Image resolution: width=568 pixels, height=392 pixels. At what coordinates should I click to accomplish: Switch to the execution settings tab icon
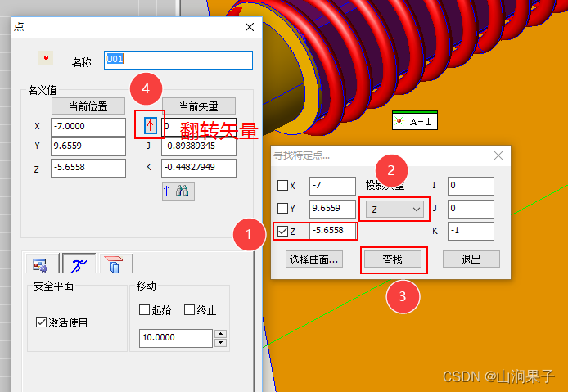[x=40, y=265]
